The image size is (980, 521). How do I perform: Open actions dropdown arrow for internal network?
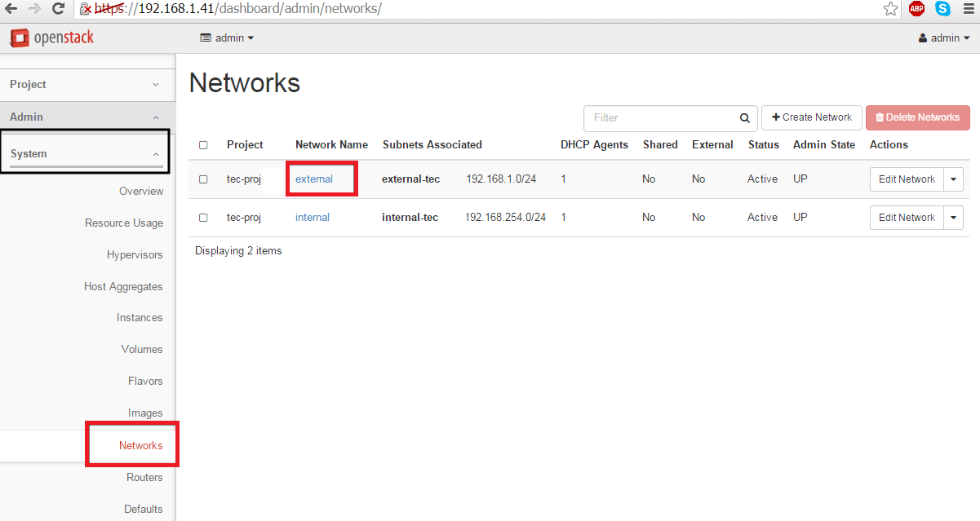(x=954, y=218)
